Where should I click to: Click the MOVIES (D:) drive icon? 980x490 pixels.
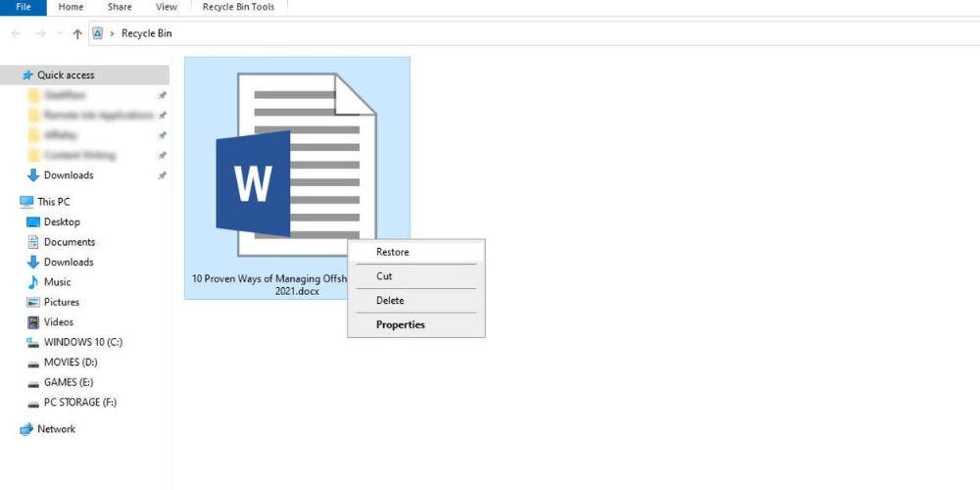tap(33, 364)
